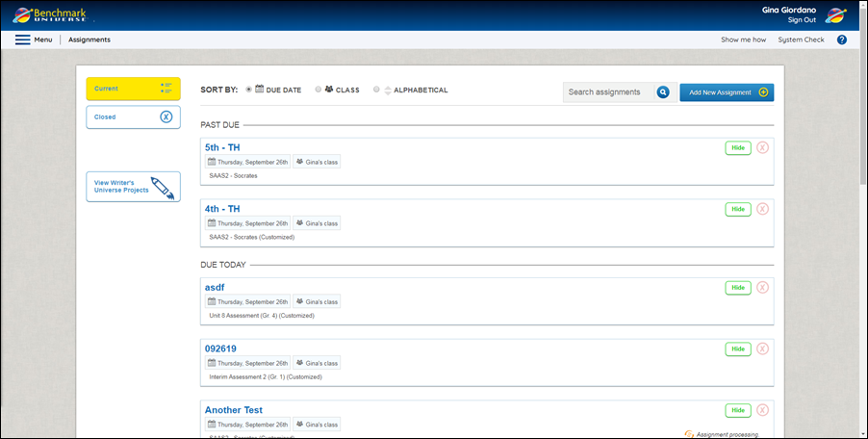The width and height of the screenshot is (868, 439).
Task: Click the planet avatar next to Gina Giordano
Action: [x=835, y=15]
